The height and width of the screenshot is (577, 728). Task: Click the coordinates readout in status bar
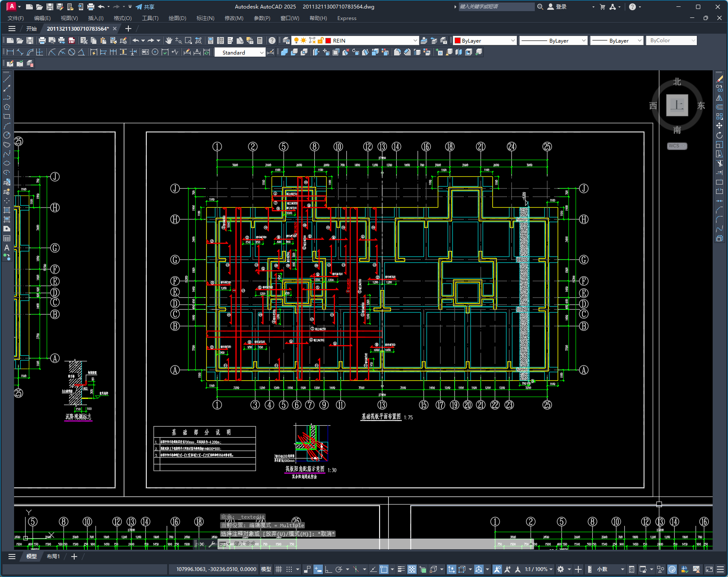click(216, 569)
